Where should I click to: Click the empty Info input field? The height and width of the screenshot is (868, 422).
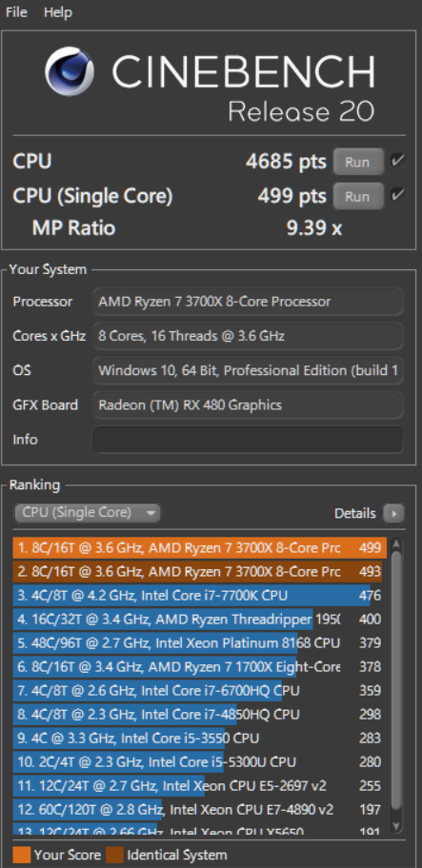248,440
